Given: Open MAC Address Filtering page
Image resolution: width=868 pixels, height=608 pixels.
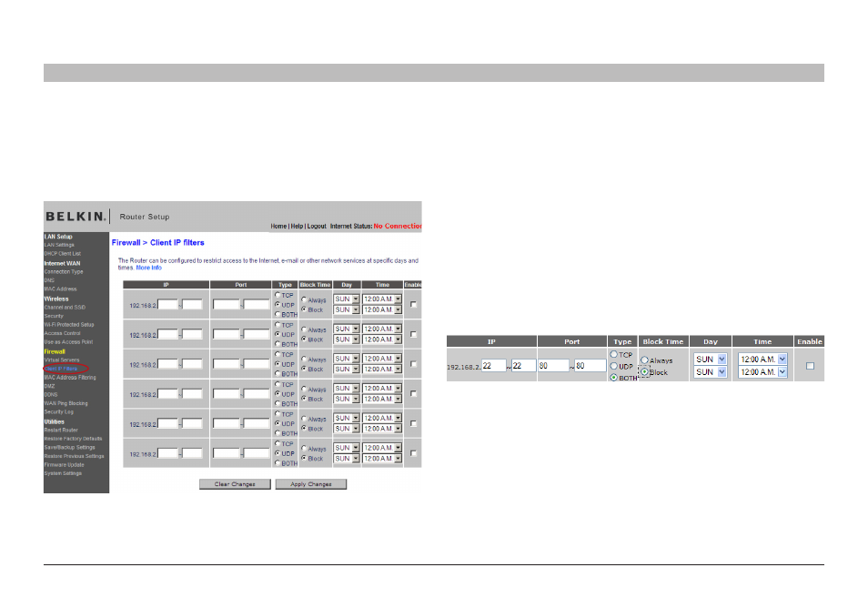Looking at the screenshot, I should (70, 378).
